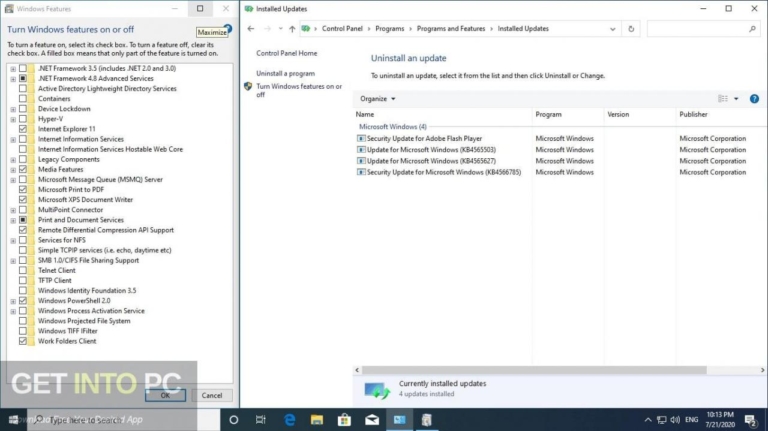Viewport: 768px width, 431px height.
Task: Click the horizontal scrollbar in updates list
Action: point(534,370)
